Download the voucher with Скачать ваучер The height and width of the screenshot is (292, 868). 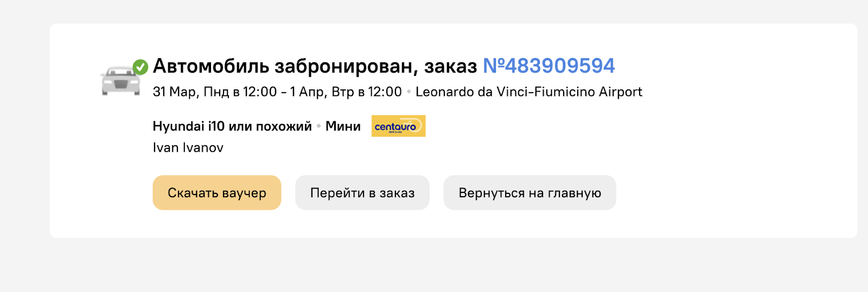click(217, 192)
